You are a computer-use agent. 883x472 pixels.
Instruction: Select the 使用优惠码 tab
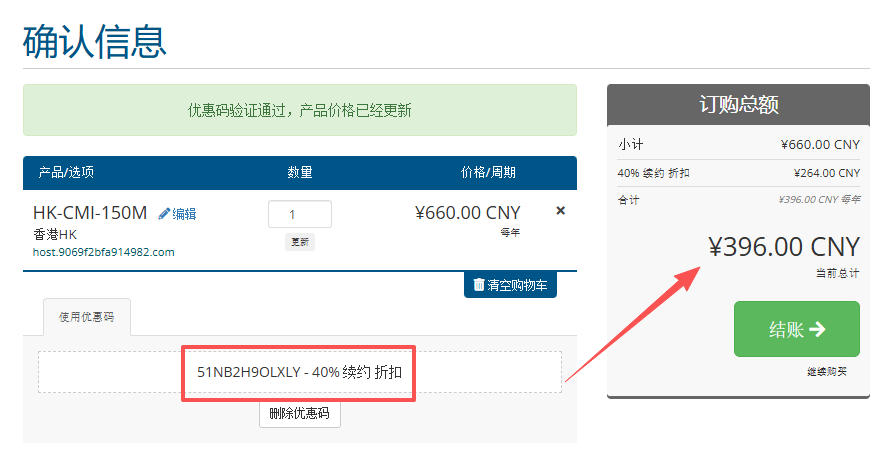(x=87, y=317)
